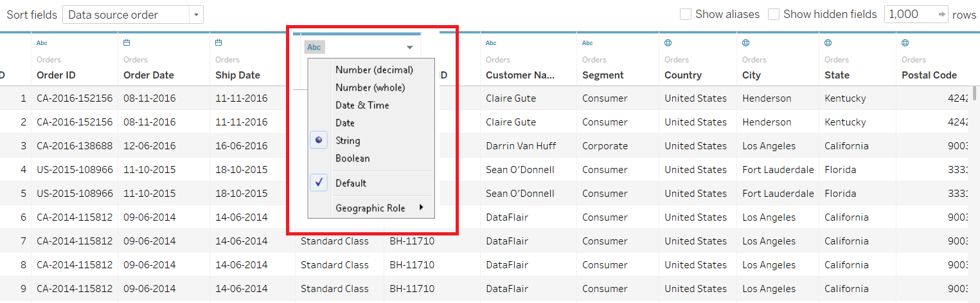Click the 09-06-2014 date in row 8
The image size is (980, 303).
(x=149, y=265)
